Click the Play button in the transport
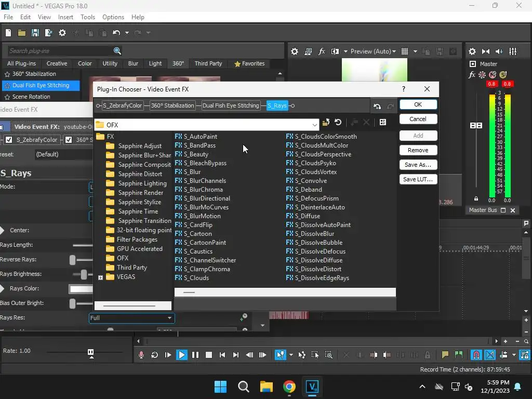 tap(182, 355)
